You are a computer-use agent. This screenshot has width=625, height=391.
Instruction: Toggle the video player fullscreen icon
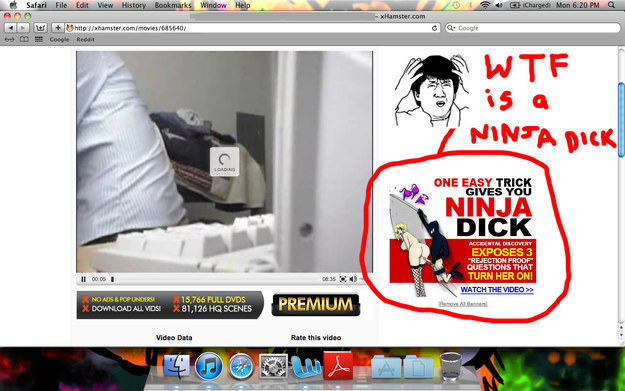343,279
